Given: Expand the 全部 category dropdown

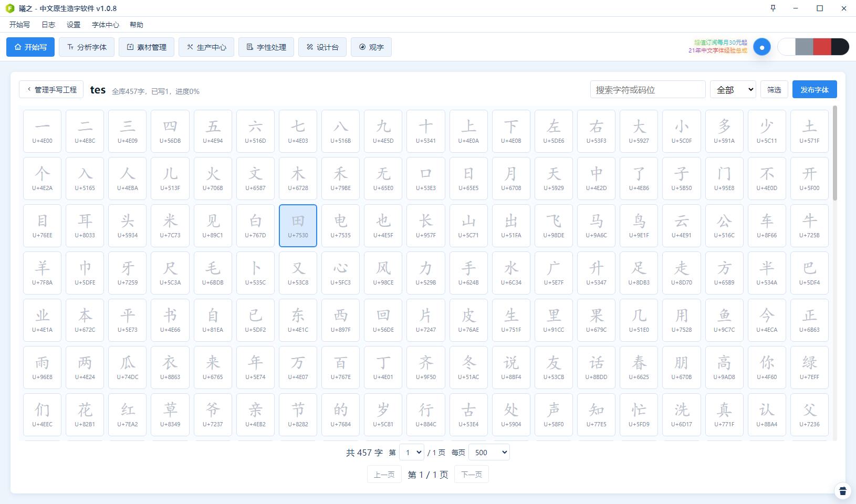Looking at the screenshot, I should pyautogui.click(x=733, y=90).
